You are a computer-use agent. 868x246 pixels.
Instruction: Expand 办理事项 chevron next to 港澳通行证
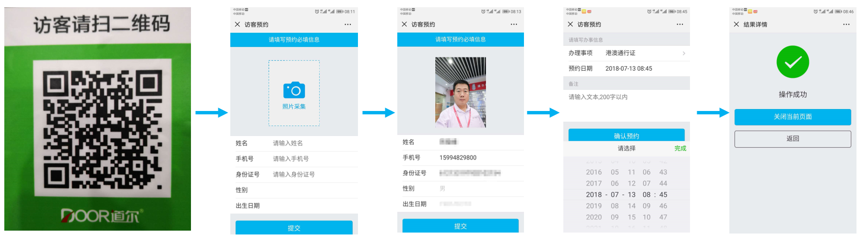pos(684,53)
